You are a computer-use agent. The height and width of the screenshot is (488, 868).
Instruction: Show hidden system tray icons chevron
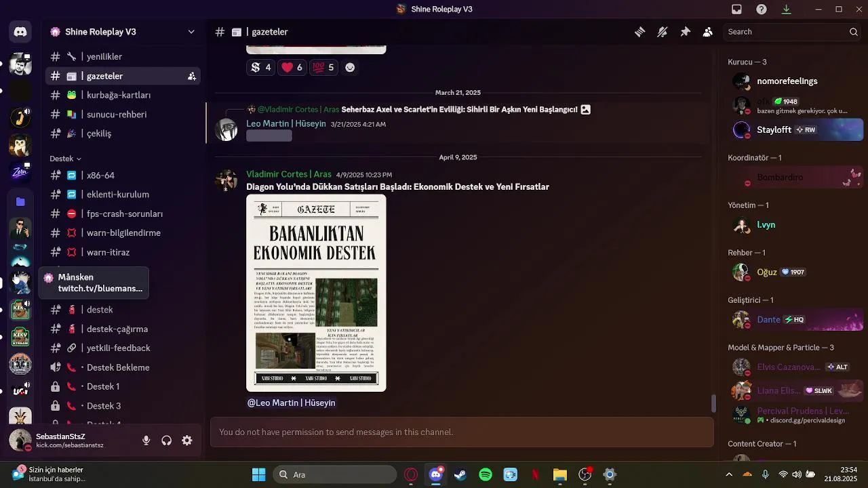point(729,474)
